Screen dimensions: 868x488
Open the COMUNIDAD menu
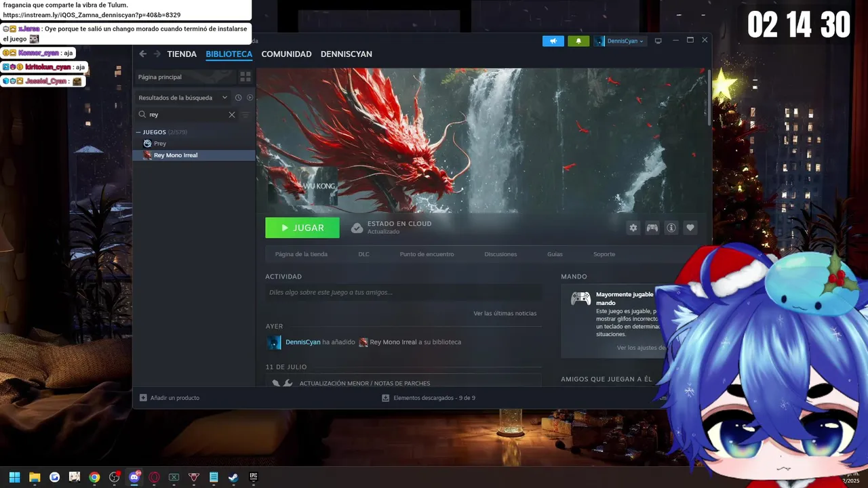tap(286, 54)
